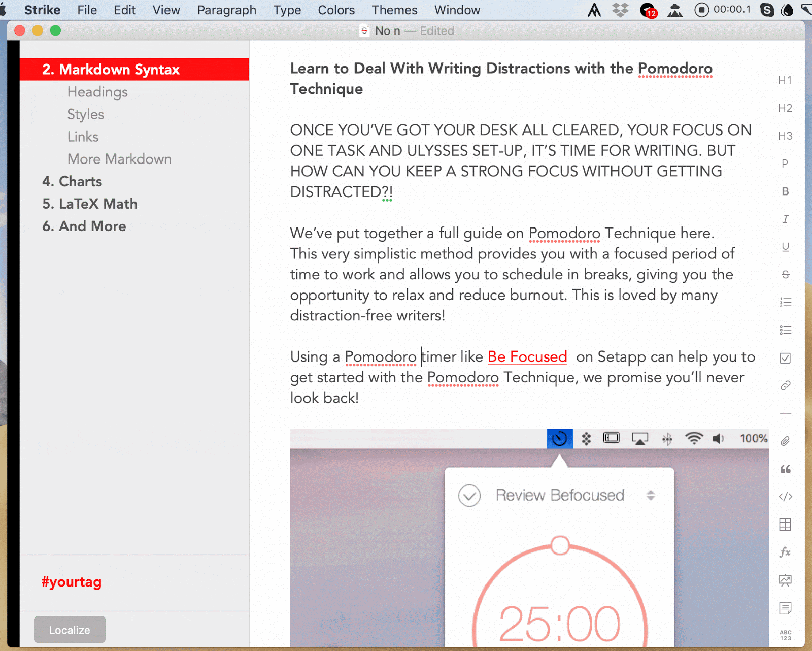This screenshot has width=812, height=651.
Task: Click the #yourtag tag in sidebar
Action: coord(72,582)
